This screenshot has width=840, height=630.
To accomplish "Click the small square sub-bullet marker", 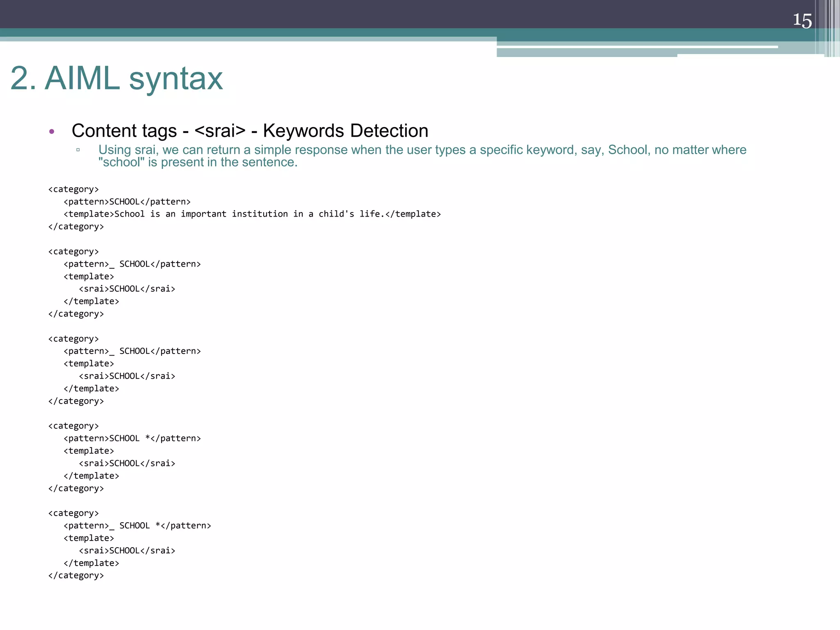I will [x=78, y=150].
